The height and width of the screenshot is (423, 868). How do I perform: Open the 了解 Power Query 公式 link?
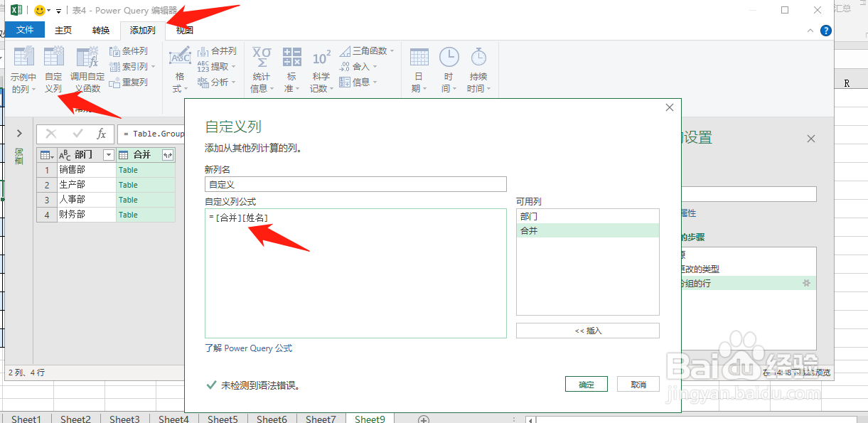coord(248,348)
